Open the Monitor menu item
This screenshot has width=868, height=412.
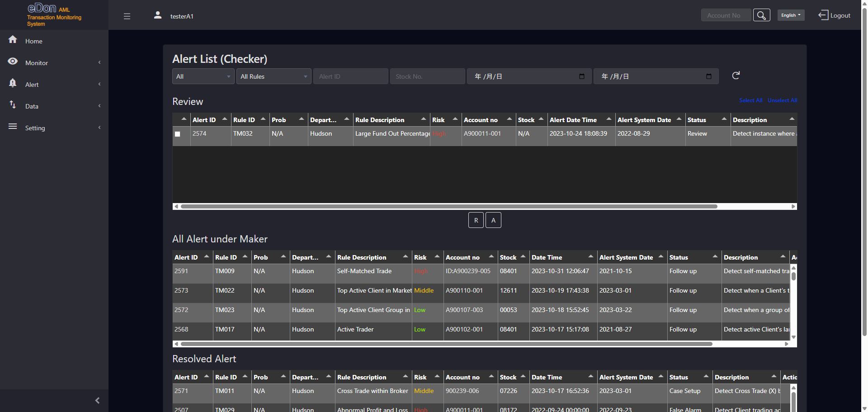tap(36, 62)
